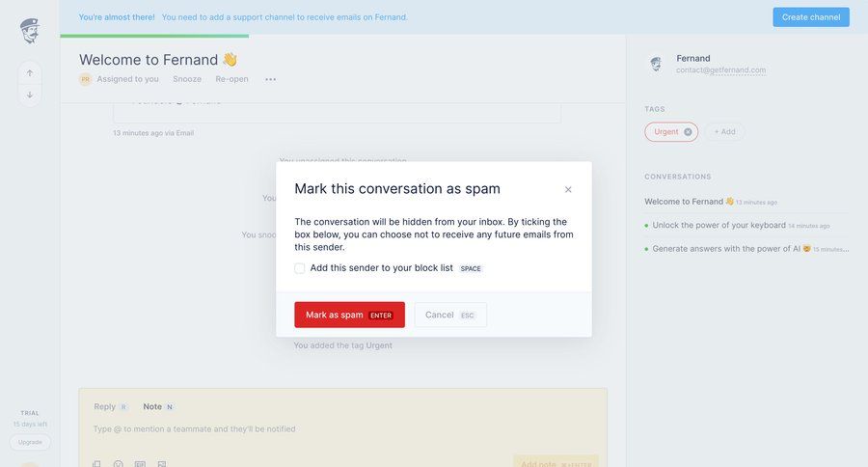Switch to the Note tab

point(152,407)
